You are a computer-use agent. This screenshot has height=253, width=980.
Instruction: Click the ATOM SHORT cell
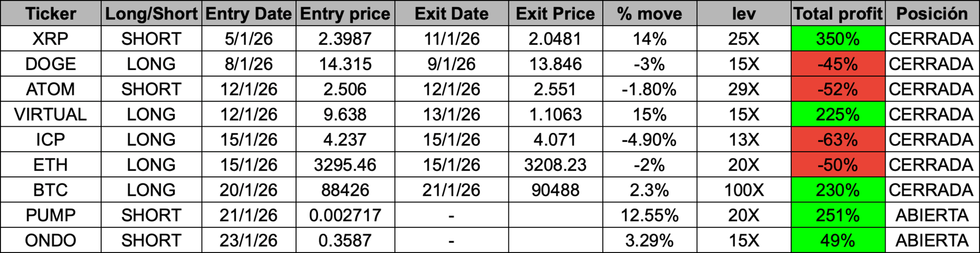(151, 89)
